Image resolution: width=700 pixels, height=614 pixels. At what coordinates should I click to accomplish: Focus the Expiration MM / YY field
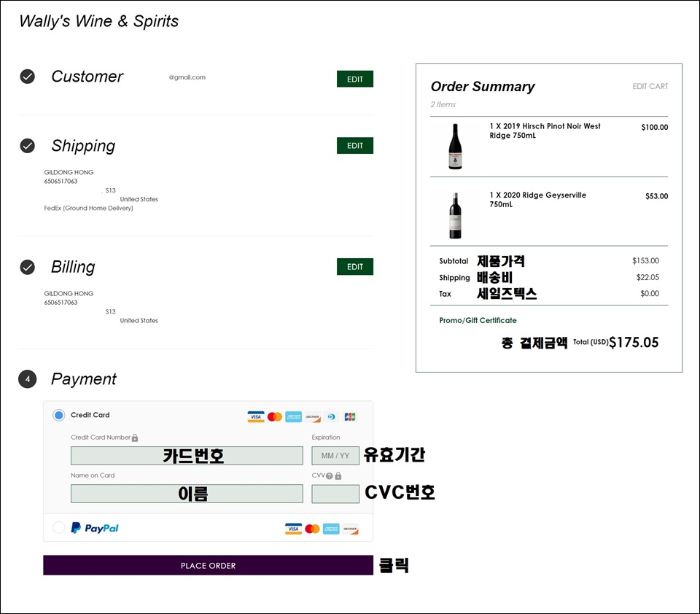pyautogui.click(x=335, y=456)
